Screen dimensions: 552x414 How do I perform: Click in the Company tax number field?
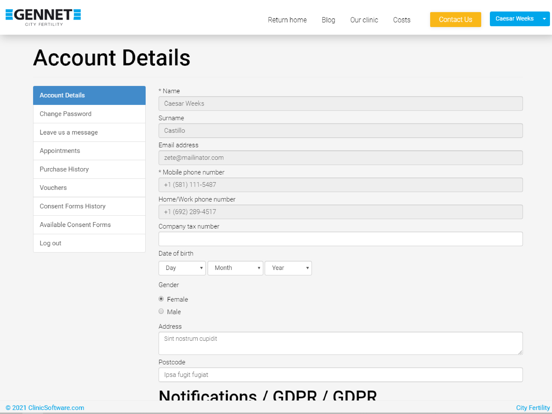tap(340, 239)
